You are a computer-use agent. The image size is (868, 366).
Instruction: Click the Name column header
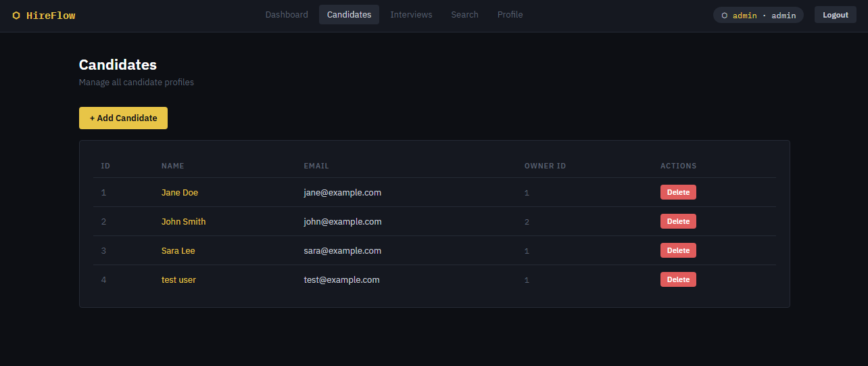coord(172,166)
